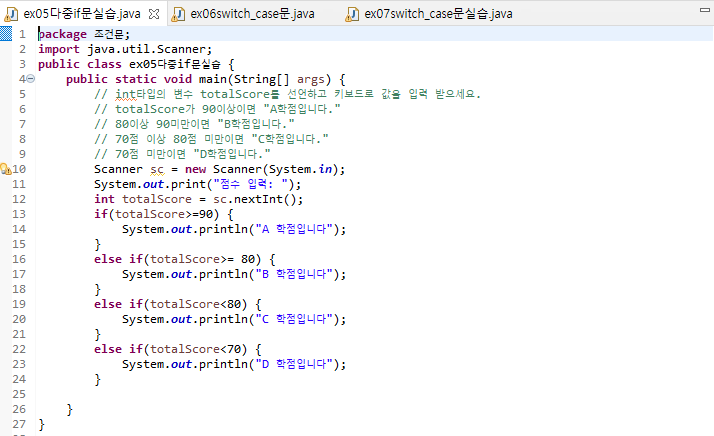The image size is (714, 436).
Task: Click the blue marker beside line 1
Action: coord(6,34)
